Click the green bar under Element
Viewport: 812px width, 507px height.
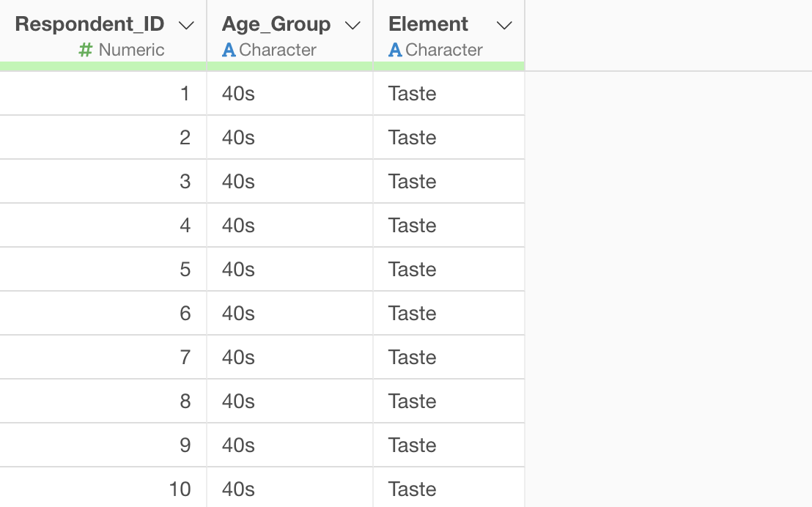pyautogui.click(x=449, y=67)
